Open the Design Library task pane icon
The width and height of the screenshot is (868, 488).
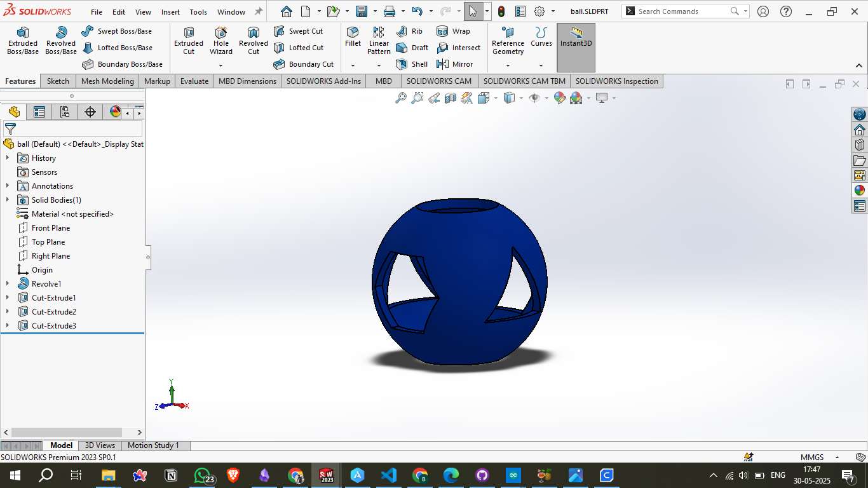click(860, 146)
